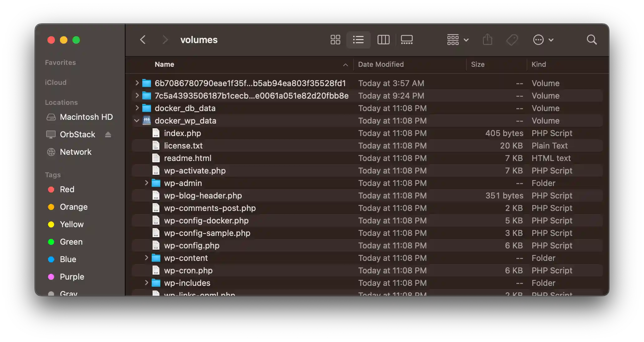This screenshot has width=644, height=342.
Task: Open the More options ellipsis menu
Action: [x=543, y=40]
